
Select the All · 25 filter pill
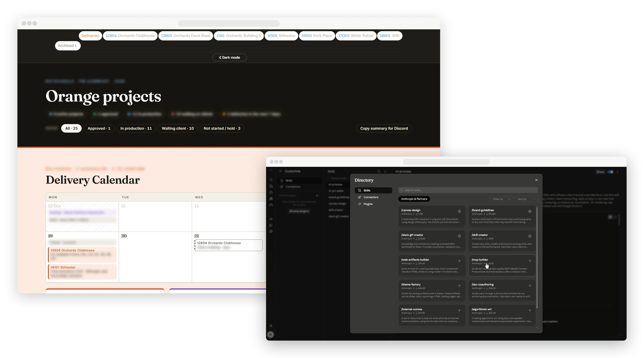click(71, 129)
